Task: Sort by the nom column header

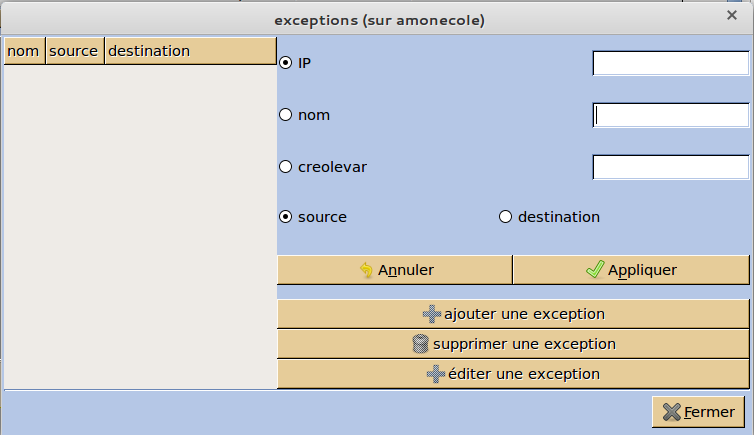Action: (25, 51)
